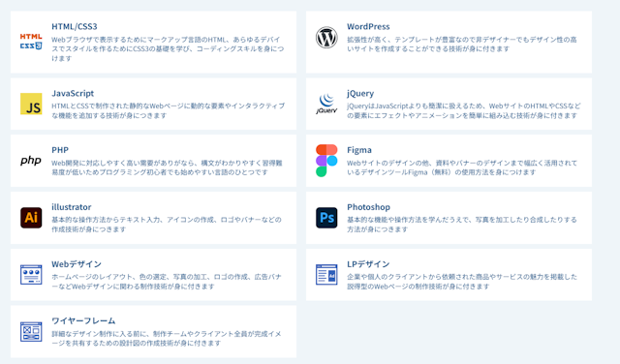Click the ワイヤーフレーム description text

pyautogui.click(x=167, y=338)
